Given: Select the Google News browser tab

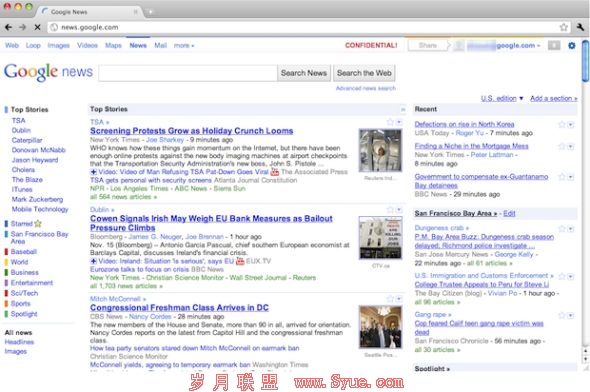Looking at the screenshot, I should tap(89, 12).
